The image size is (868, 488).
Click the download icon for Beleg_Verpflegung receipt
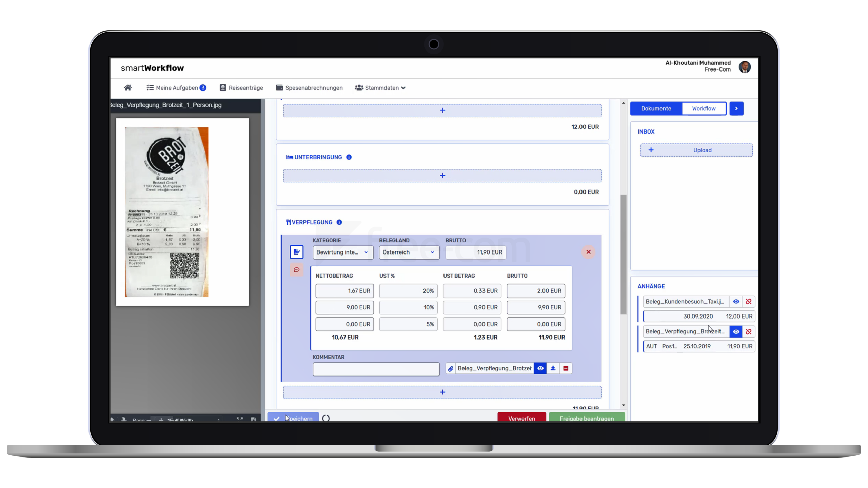click(x=553, y=368)
